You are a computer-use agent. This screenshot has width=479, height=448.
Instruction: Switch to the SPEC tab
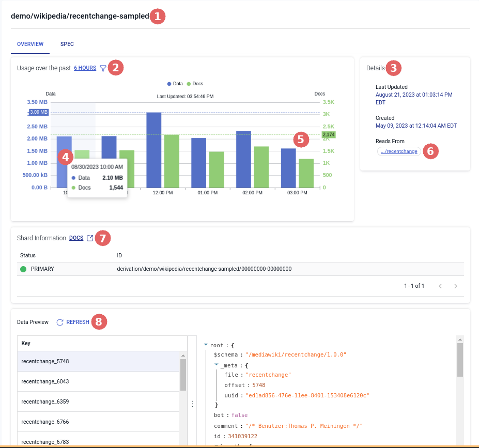click(67, 44)
